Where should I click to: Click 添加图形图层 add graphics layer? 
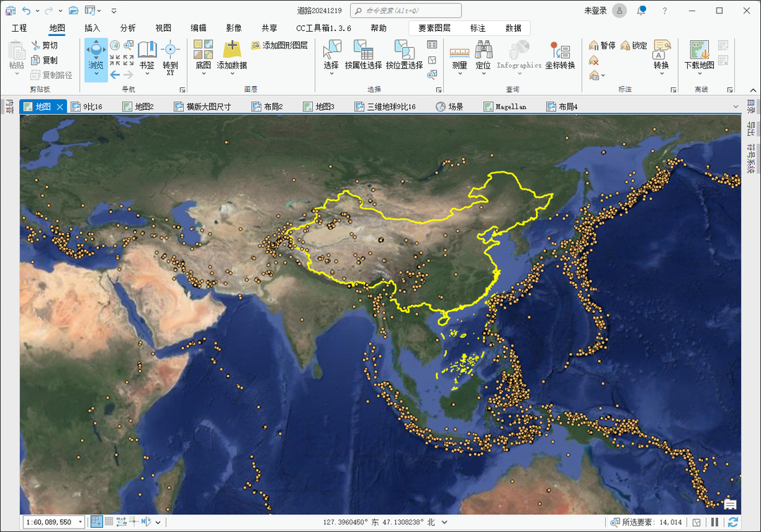[x=279, y=46]
